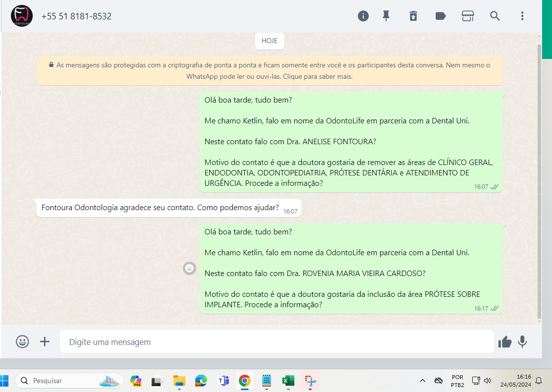
Task: Open Copilot preview from taskbar
Action: (136, 381)
